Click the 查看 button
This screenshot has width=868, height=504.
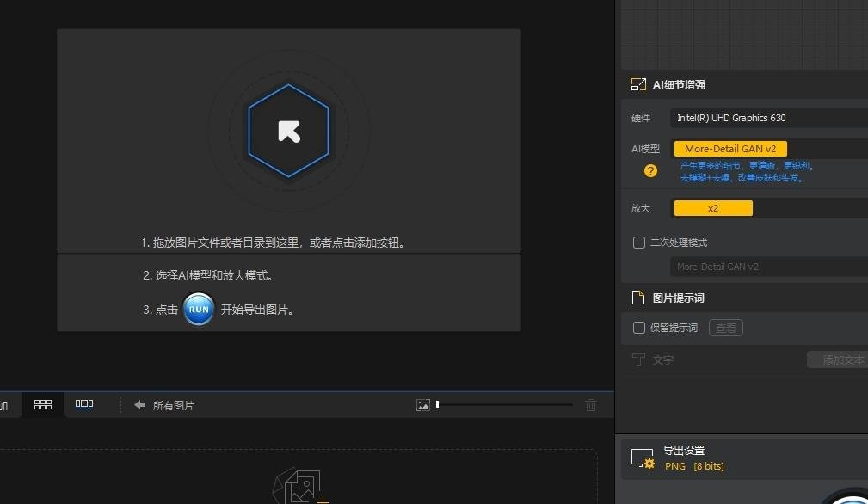click(726, 328)
